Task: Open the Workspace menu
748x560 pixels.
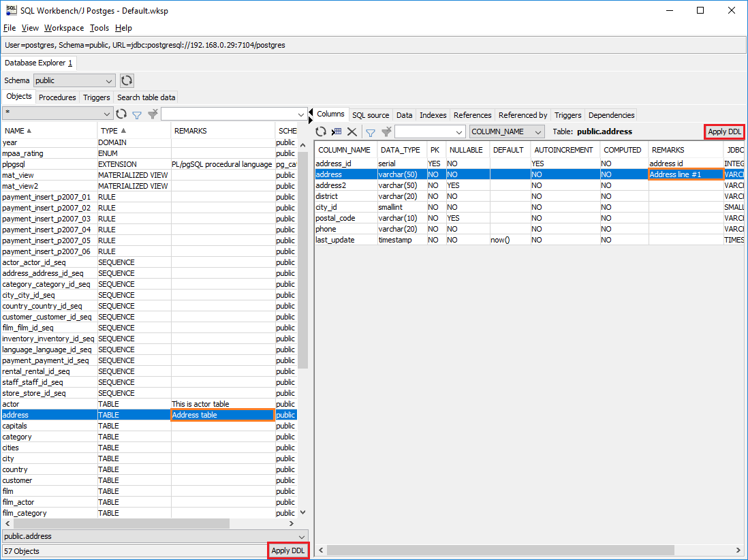Action: pyautogui.click(x=64, y=28)
